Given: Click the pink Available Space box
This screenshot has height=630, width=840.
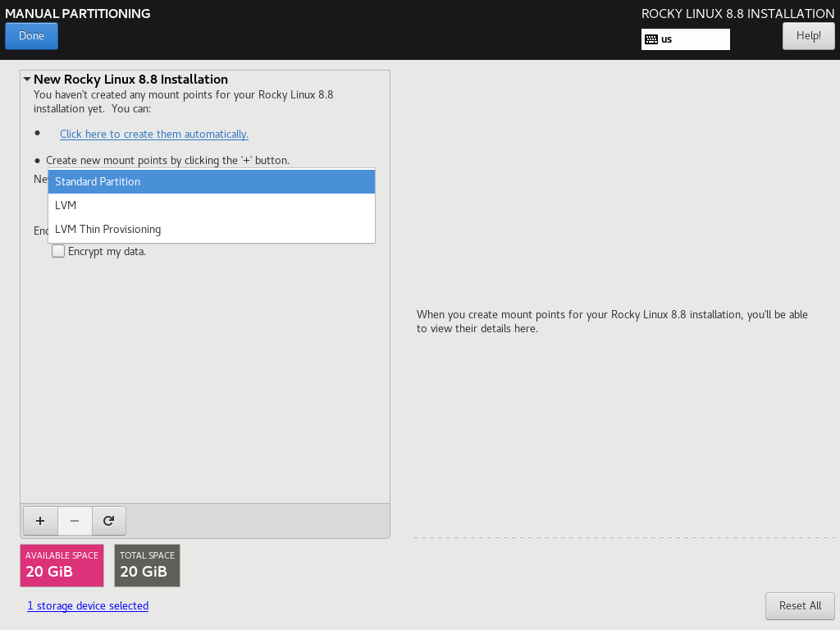Looking at the screenshot, I should [62, 565].
